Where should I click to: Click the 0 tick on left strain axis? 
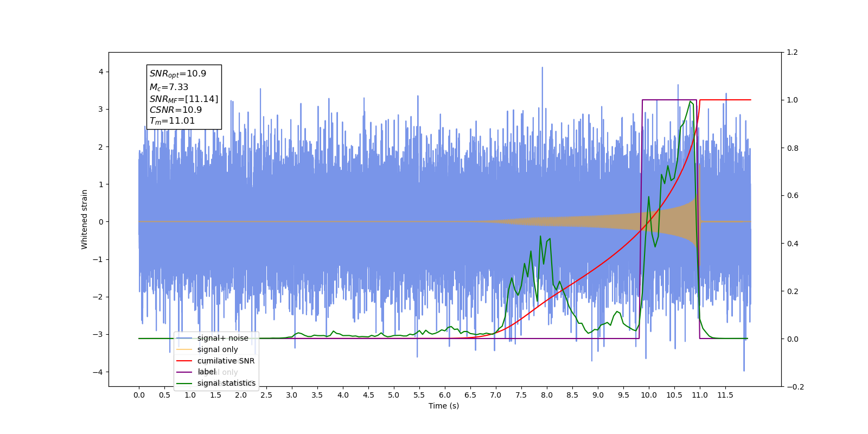pyautogui.click(x=101, y=222)
